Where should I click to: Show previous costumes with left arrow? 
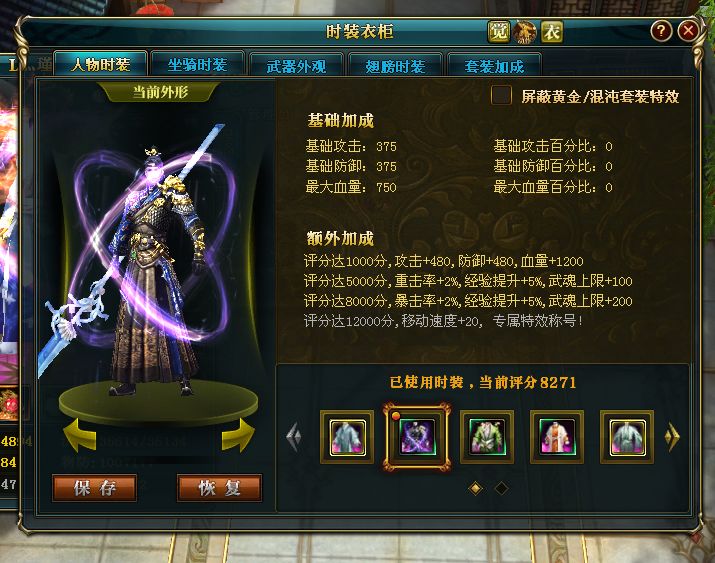pos(294,437)
